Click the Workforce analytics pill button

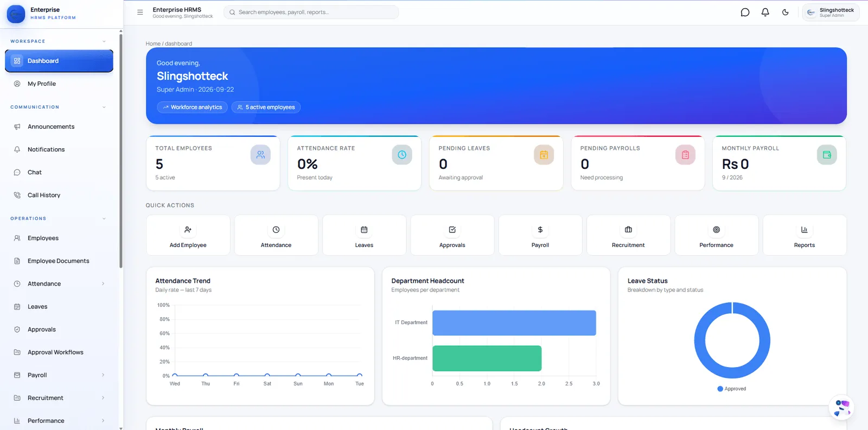(x=192, y=107)
